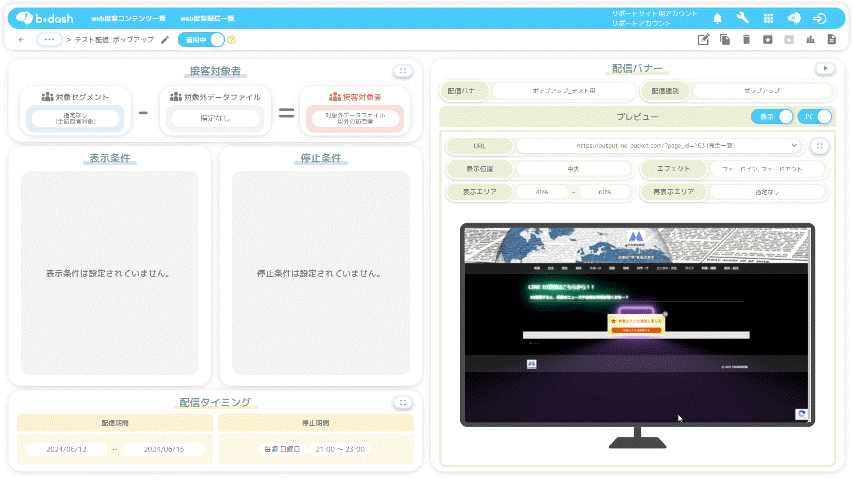
Task: Click the 対象セグメント value box
Action: coord(75,119)
